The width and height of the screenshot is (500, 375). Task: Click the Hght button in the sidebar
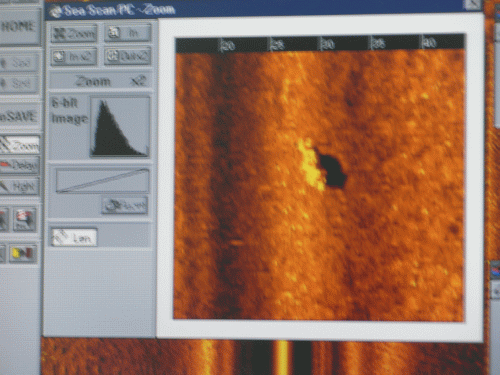tap(19, 186)
